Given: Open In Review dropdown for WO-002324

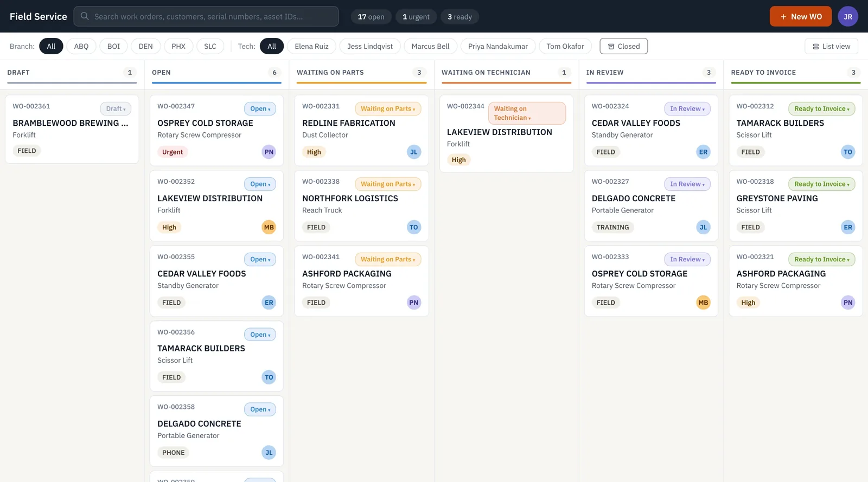Looking at the screenshot, I should 687,109.
